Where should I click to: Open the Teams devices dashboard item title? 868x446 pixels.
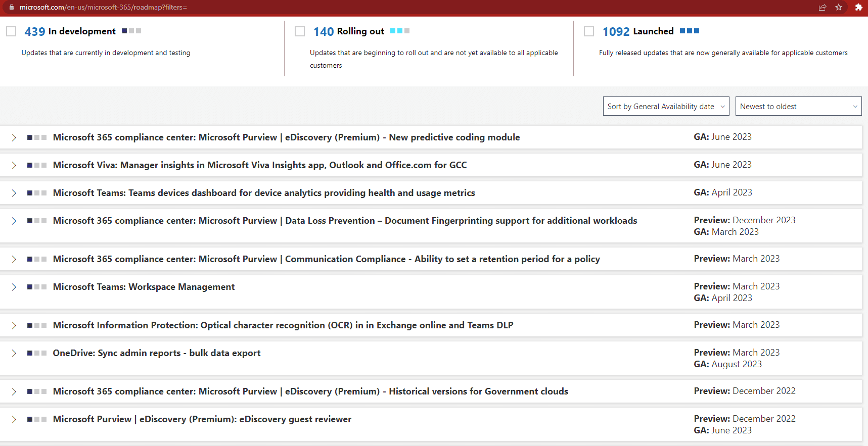(264, 193)
